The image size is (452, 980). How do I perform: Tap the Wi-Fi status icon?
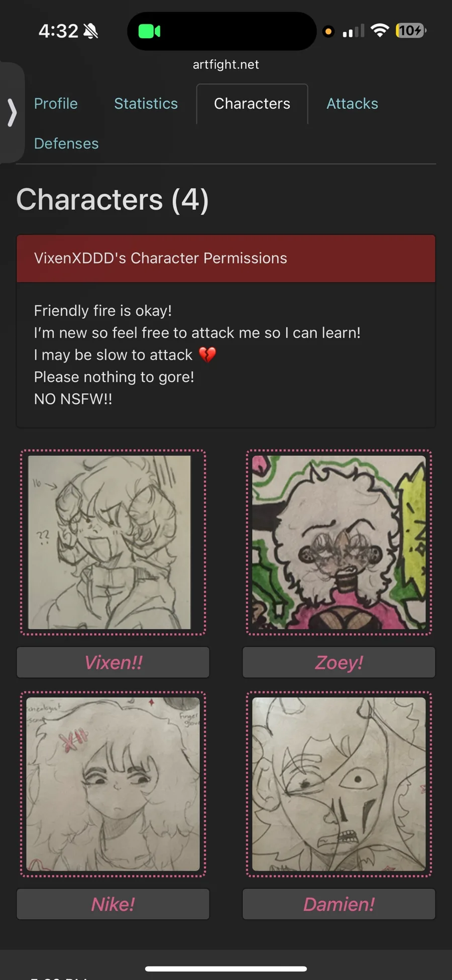[x=380, y=31]
